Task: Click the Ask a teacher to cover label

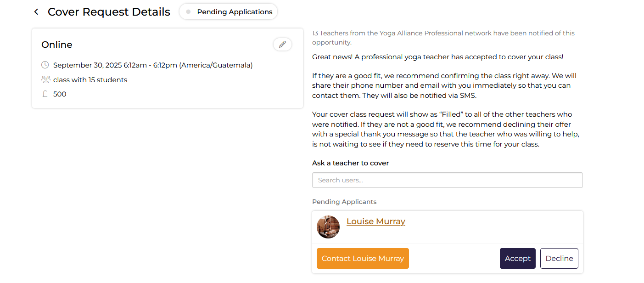Action: click(x=351, y=163)
